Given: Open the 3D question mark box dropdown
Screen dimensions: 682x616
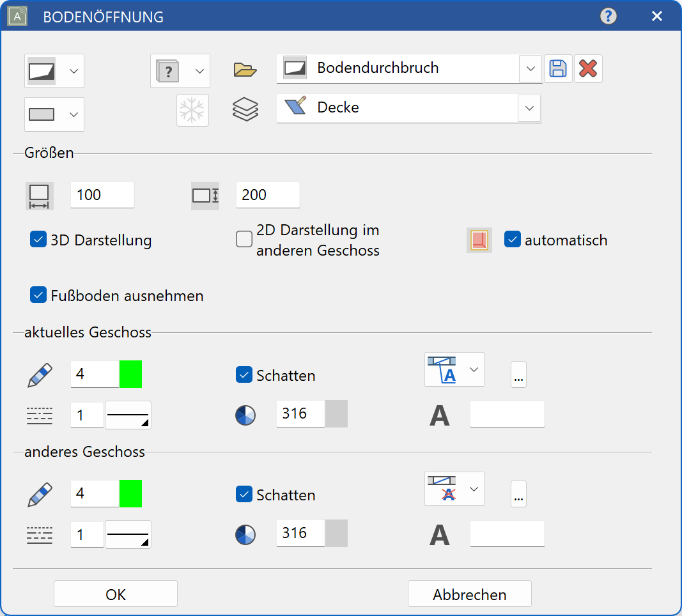Looking at the screenshot, I should [x=180, y=71].
